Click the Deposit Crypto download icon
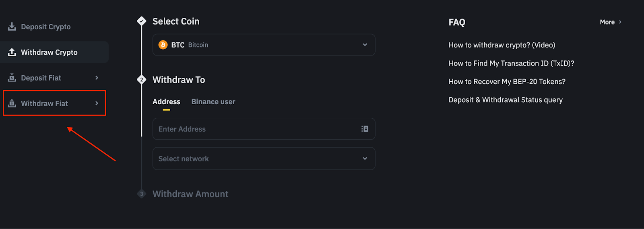The height and width of the screenshot is (229, 644). click(12, 27)
